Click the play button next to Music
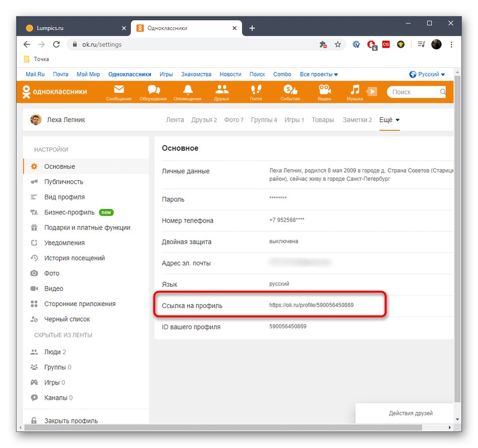 click(372, 92)
